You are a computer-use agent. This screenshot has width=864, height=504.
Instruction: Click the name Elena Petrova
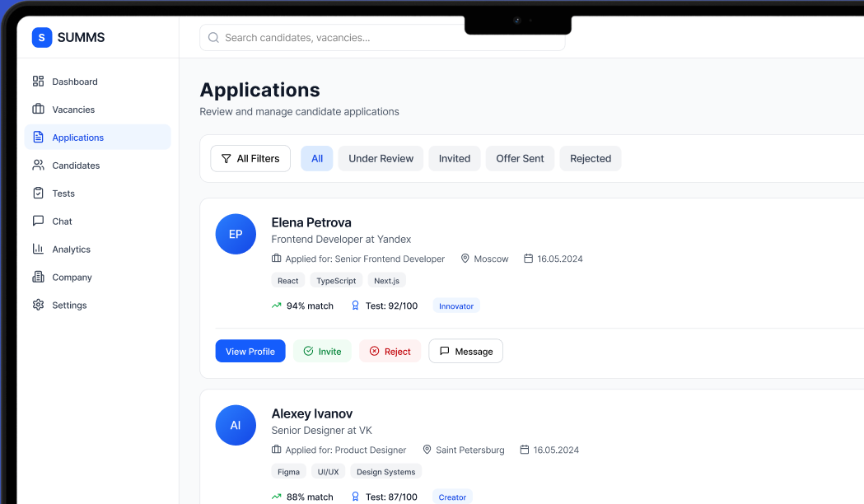311,222
